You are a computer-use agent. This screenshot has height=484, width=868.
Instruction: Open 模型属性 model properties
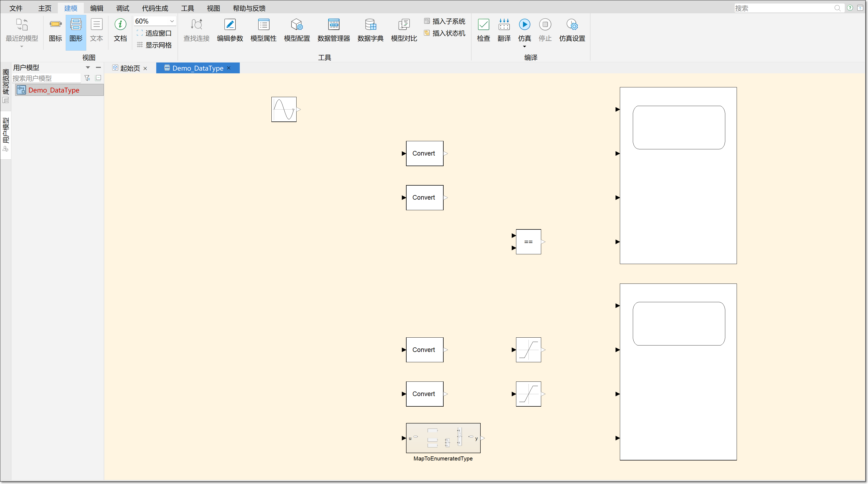click(x=264, y=30)
